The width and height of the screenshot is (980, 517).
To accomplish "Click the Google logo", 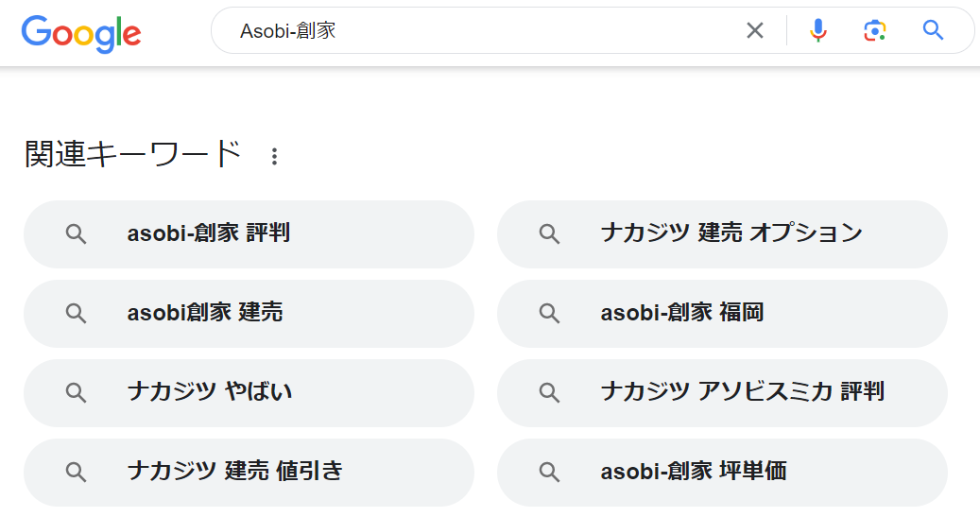I will 81,33.
